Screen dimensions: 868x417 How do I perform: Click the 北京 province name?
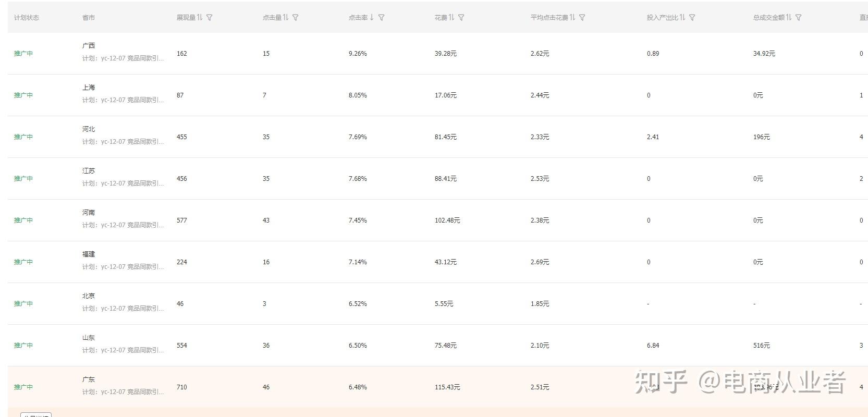pos(89,296)
